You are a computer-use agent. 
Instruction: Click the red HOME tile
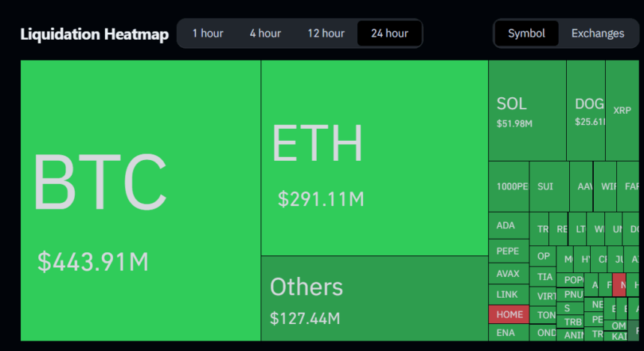pos(509,314)
